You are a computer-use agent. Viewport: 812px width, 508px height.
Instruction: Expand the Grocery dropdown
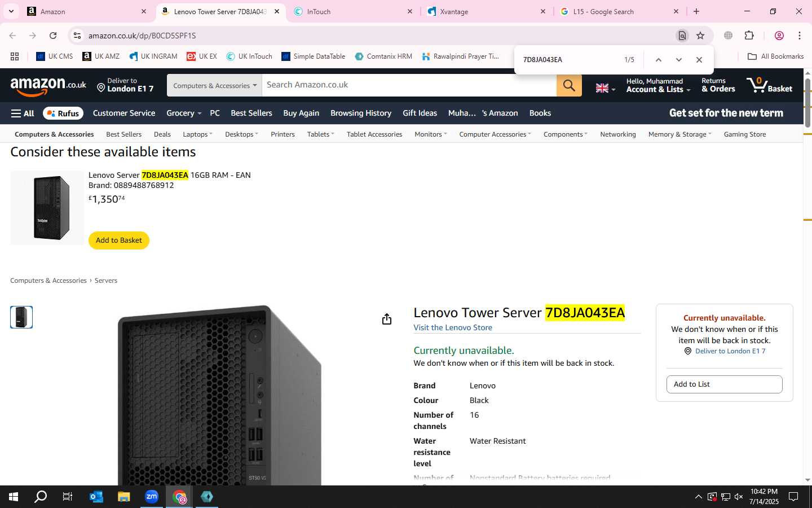pos(184,113)
